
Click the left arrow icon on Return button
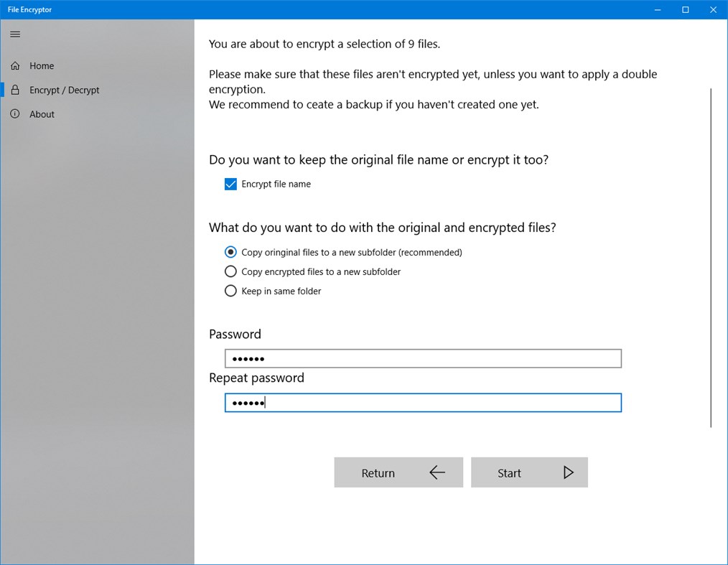coord(437,472)
